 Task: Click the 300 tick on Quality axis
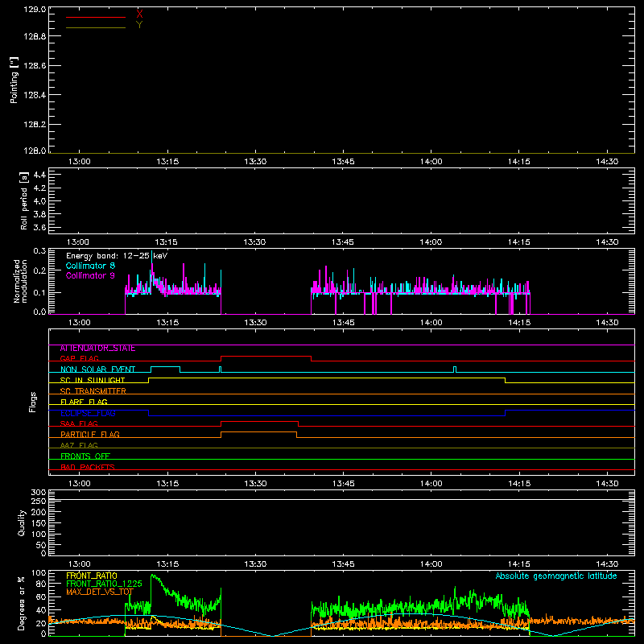[39, 493]
